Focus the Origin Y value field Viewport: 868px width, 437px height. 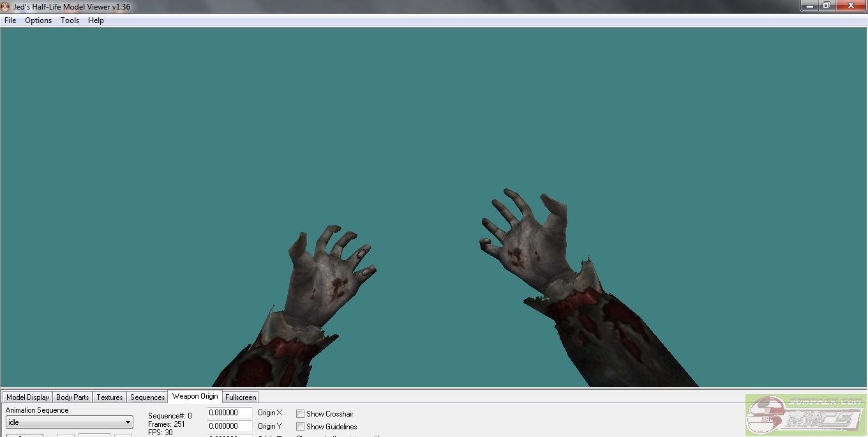(229, 426)
